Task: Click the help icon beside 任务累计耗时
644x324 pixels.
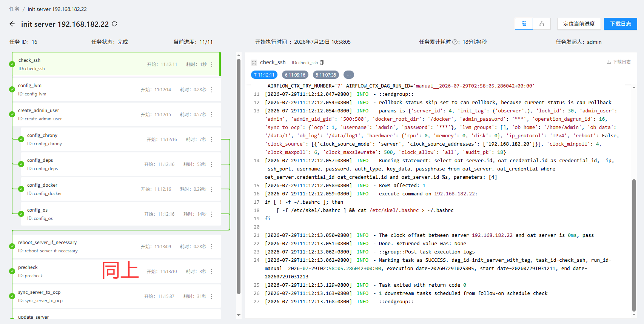Action: 455,42
